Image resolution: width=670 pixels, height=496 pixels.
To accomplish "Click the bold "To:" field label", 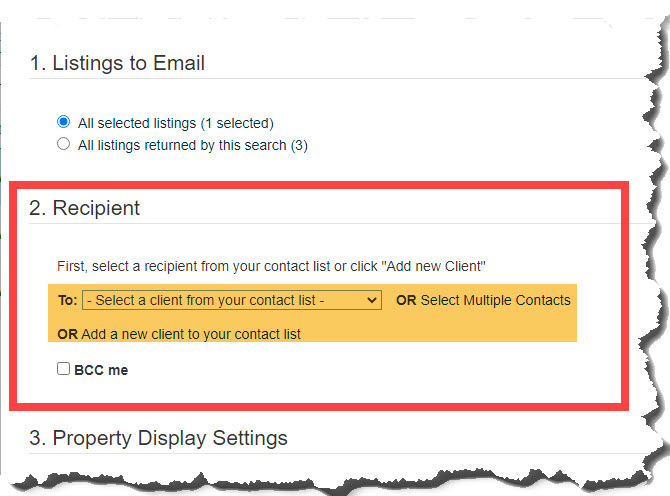I will point(68,300).
